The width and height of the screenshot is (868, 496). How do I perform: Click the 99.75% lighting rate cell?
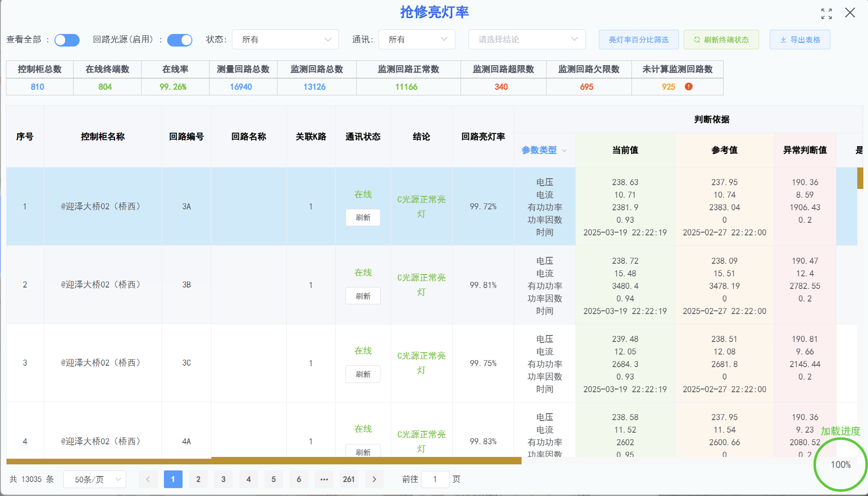pyautogui.click(x=483, y=363)
